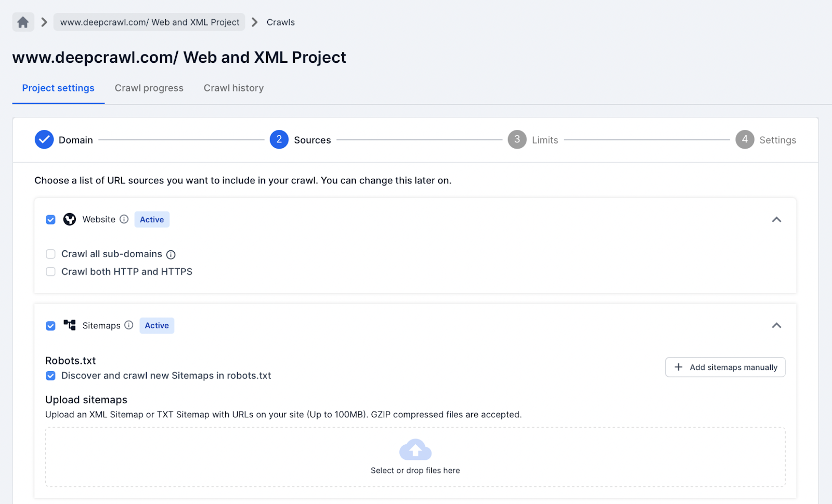832x504 pixels.
Task: Go to completed Domain step checkmark
Action: click(x=44, y=140)
